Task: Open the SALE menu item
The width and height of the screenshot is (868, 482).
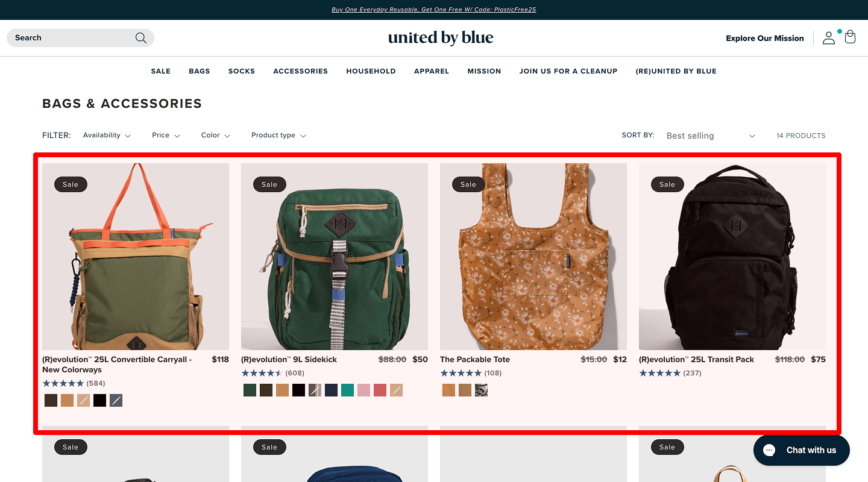Action: (x=161, y=71)
